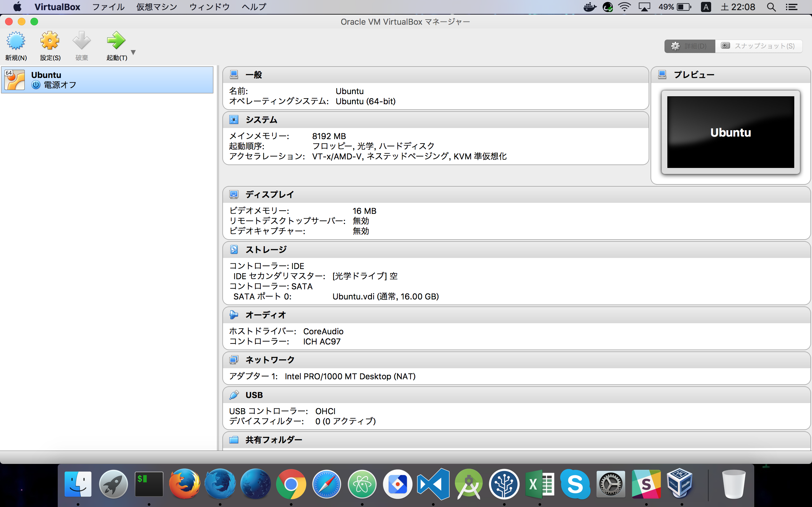Open the Storage (ストレージ) section title
The image size is (812, 507).
point(266,249)
